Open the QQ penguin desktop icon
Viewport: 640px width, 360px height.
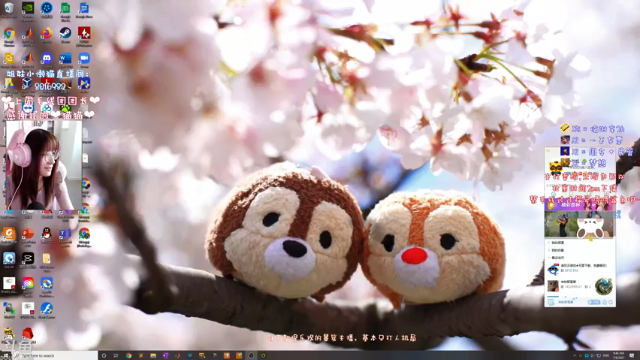47,233
